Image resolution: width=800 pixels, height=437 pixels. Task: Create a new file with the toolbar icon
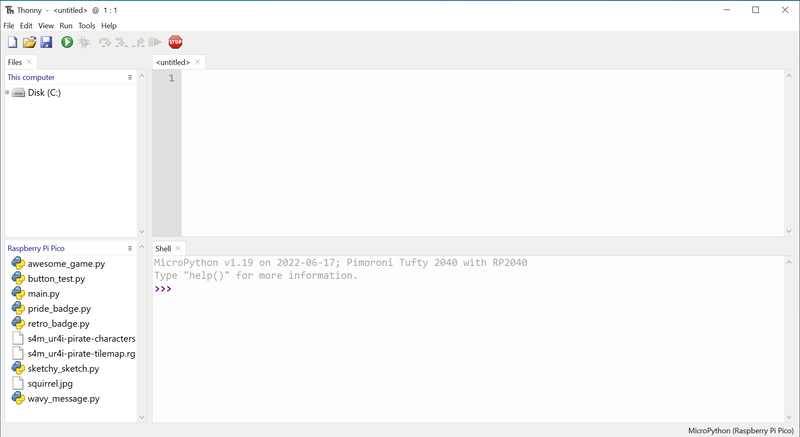[x=13, y=42]
